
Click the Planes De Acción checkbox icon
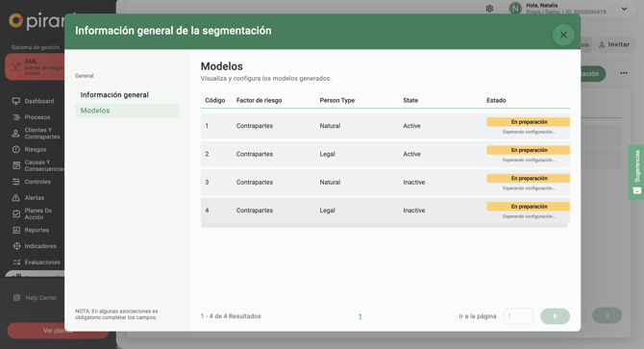pos(16,213)
